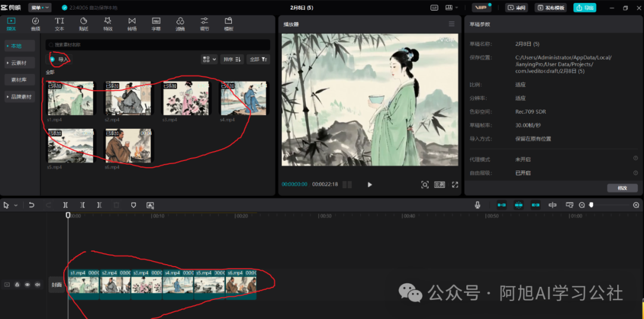The image size is (644, 319).
Task: Switch to the 文本 (Text) tab
Action: click(60, 24)
